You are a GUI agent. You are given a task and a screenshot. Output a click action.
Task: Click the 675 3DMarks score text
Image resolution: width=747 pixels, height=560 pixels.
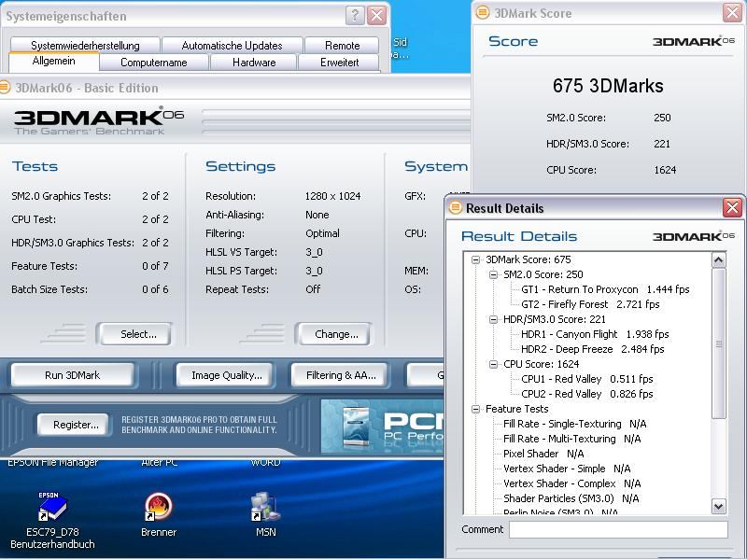[x=608, y=86]
